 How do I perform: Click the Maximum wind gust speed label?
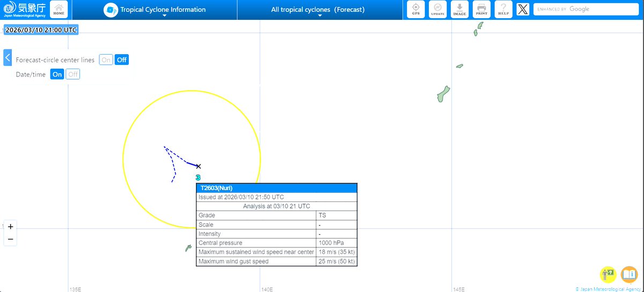pos(233,261)
